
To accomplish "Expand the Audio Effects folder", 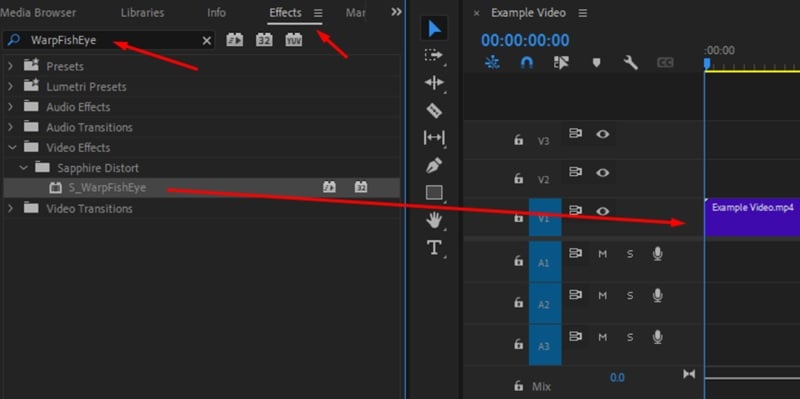I will pos(11,107).
